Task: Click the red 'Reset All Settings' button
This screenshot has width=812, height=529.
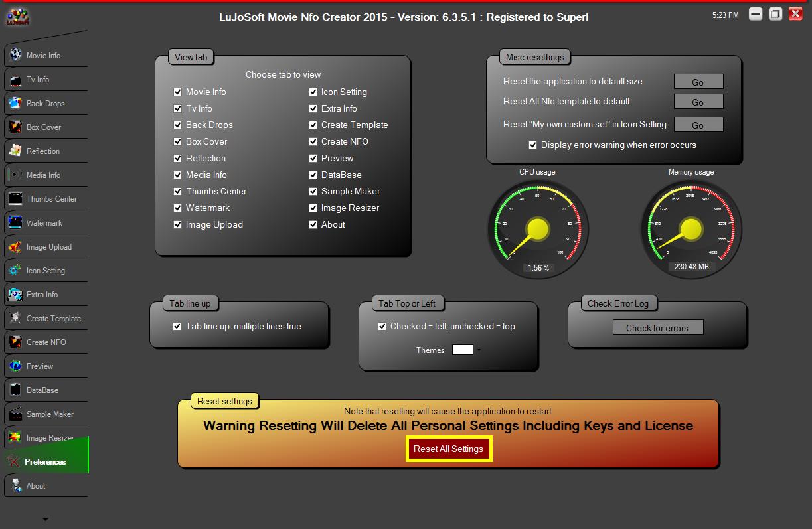Action: (x=449, y=449)
